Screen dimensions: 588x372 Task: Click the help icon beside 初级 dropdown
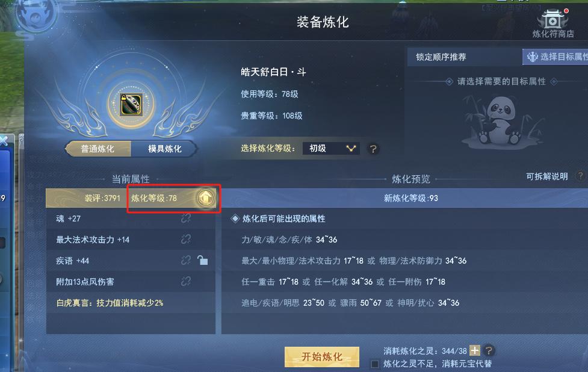373,149
